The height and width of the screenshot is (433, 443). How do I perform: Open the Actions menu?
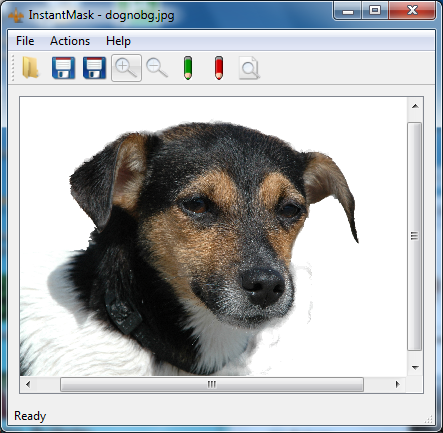(70, 41)
